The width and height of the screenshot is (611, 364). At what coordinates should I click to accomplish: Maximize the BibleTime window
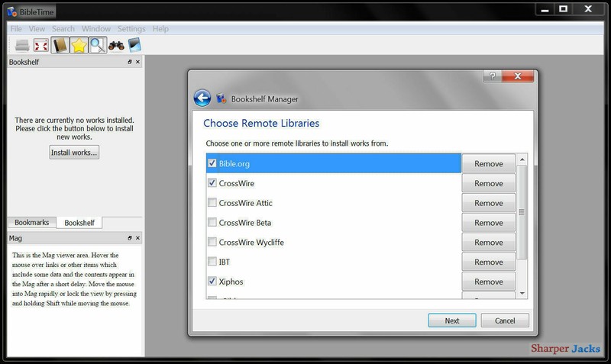pyautogui.click(x=564, y=9)
